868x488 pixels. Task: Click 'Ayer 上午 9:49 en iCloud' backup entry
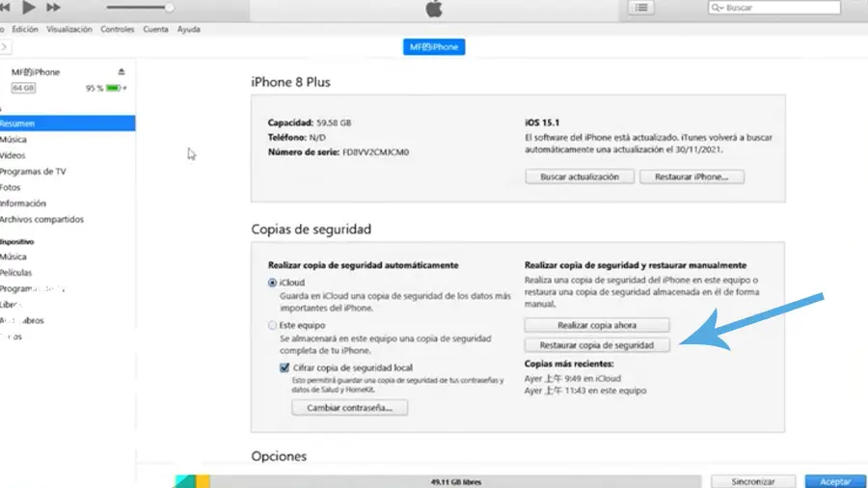click(x=572, y=378)
